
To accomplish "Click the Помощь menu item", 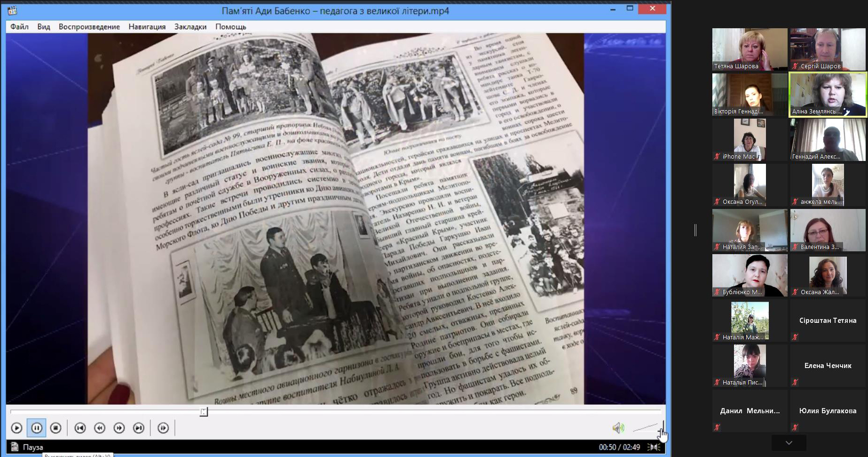I will (x=230, y=27).
